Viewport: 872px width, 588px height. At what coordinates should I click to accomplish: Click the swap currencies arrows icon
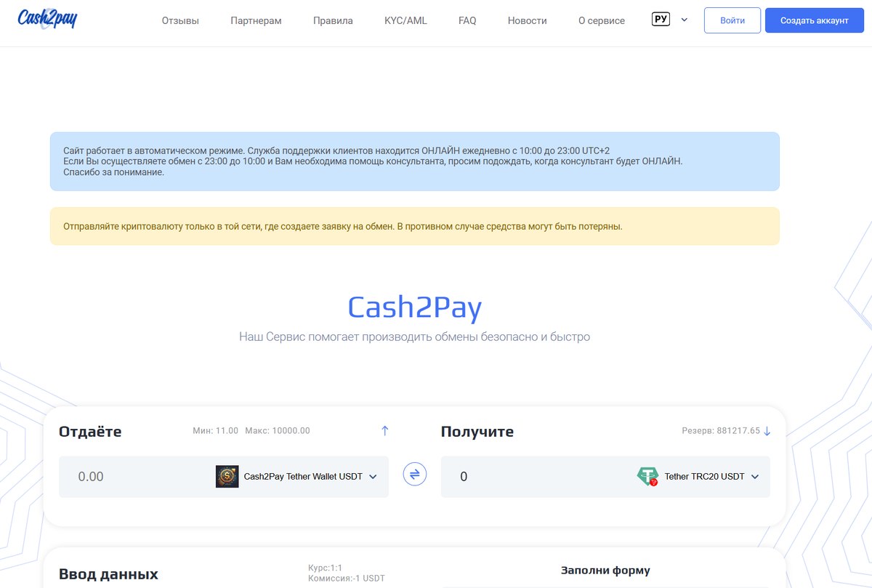414,474
